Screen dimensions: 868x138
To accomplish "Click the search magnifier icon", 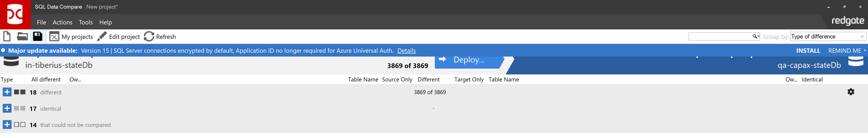I will click(755, 36).
